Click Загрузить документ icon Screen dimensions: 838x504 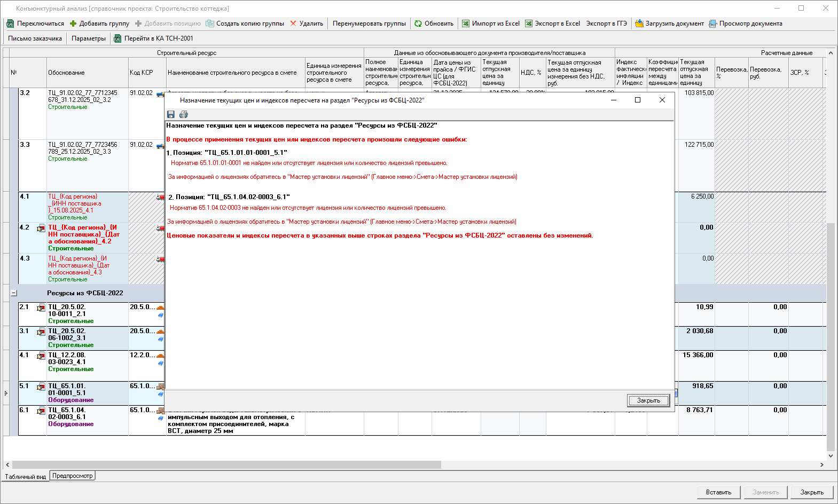639,23
